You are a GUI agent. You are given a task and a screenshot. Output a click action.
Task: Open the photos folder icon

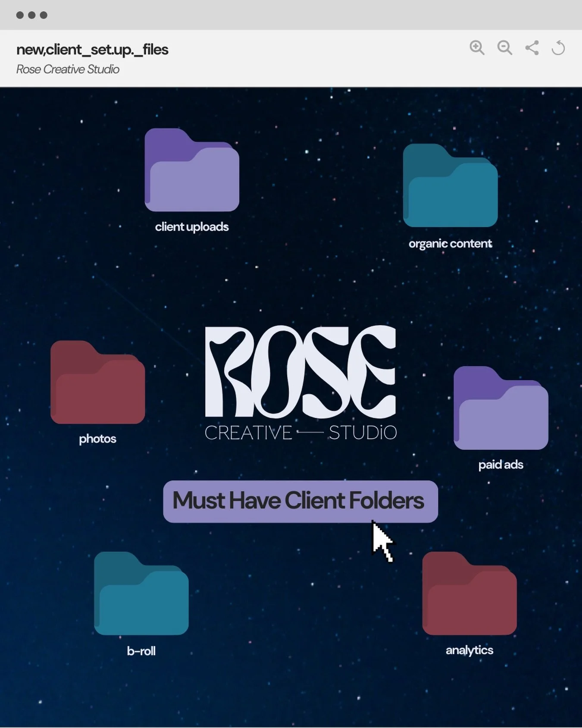(98, 382)
